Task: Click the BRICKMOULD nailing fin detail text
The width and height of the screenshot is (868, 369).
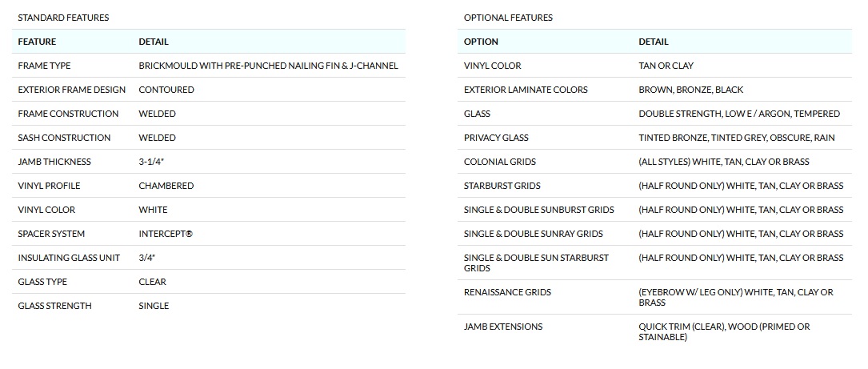Action: [268, 66]
